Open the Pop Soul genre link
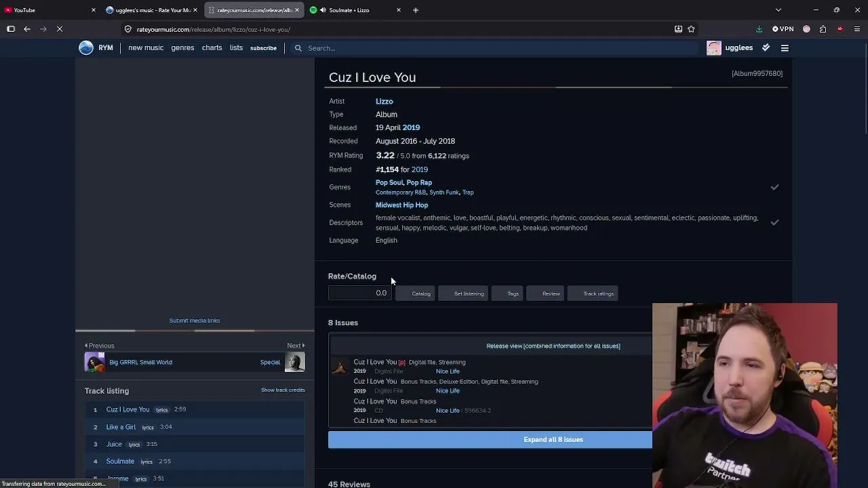This screenshot has height=488, width=868. [389, 182]
